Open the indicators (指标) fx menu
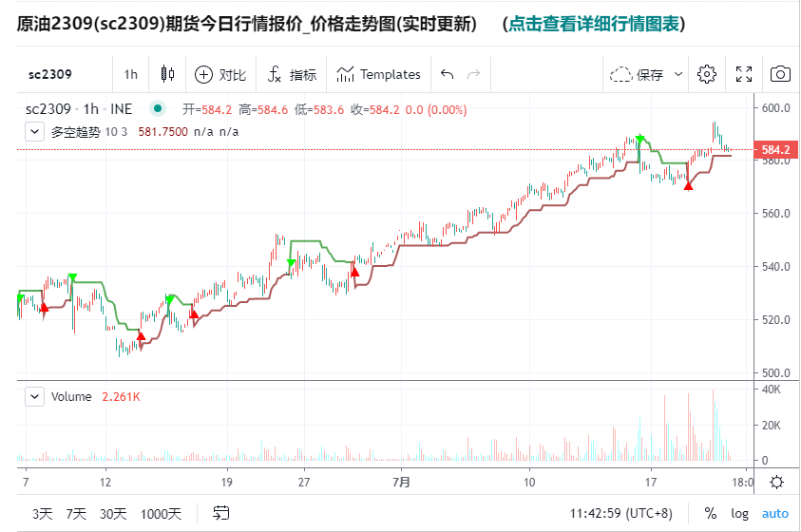The width and height of the screenshot is (801, 532). point(274,74)
